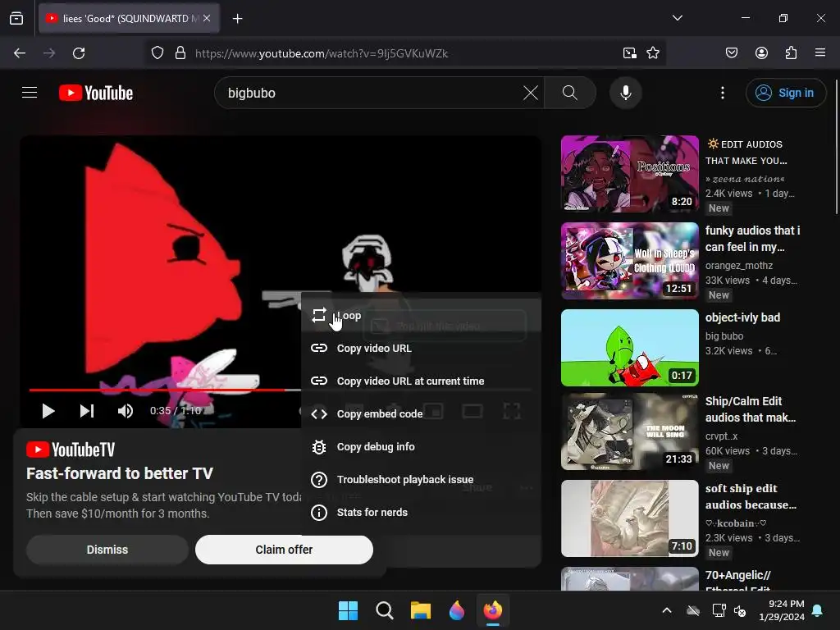Select Copy video URL at current time
840x630 pixels.
point(421,381)
